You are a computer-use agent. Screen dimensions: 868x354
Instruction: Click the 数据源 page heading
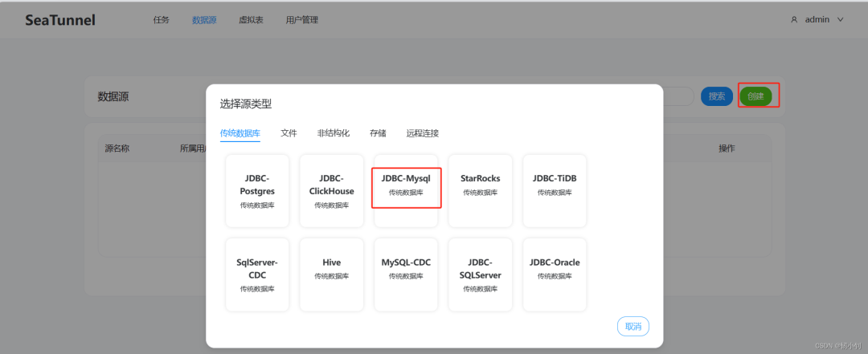pos(113,96)
